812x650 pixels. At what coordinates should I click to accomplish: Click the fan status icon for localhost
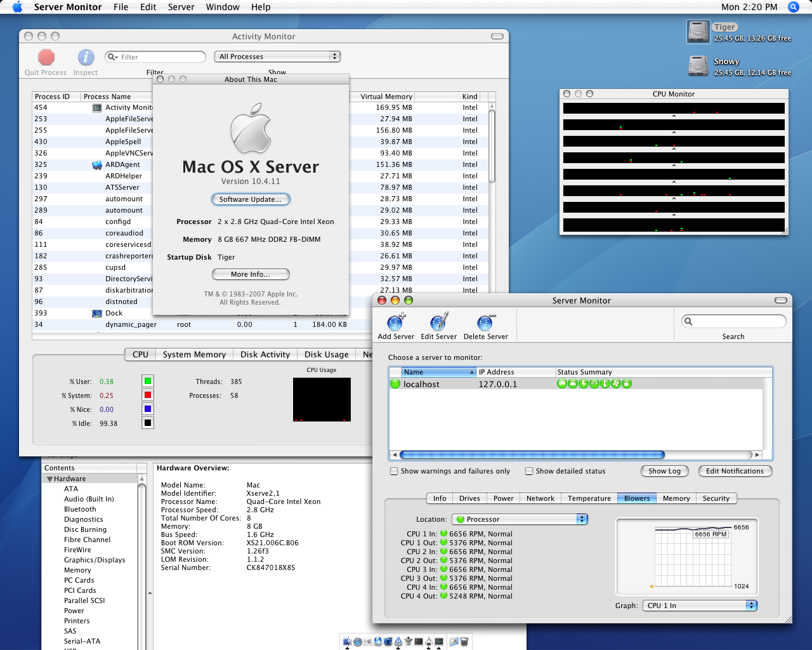click(x=616, y=383)
